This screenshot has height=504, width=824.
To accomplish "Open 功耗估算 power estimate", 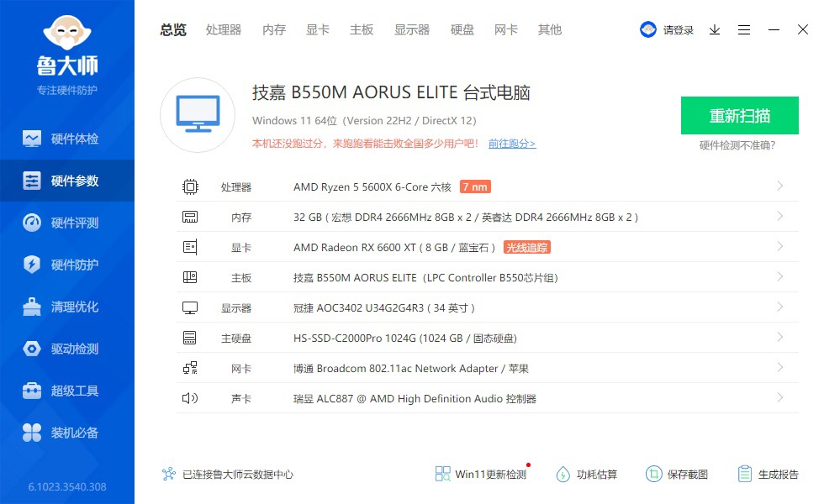I will (x=587, y=474).
